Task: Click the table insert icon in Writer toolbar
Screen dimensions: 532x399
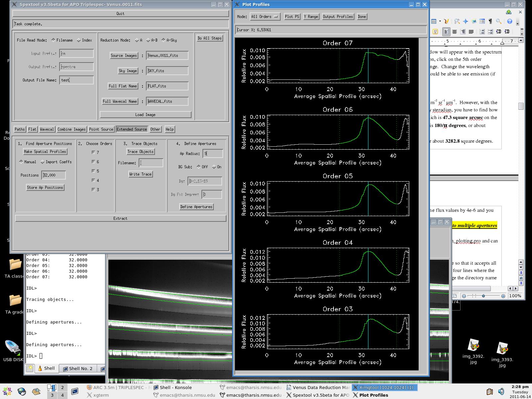Action: pos(434,21)
